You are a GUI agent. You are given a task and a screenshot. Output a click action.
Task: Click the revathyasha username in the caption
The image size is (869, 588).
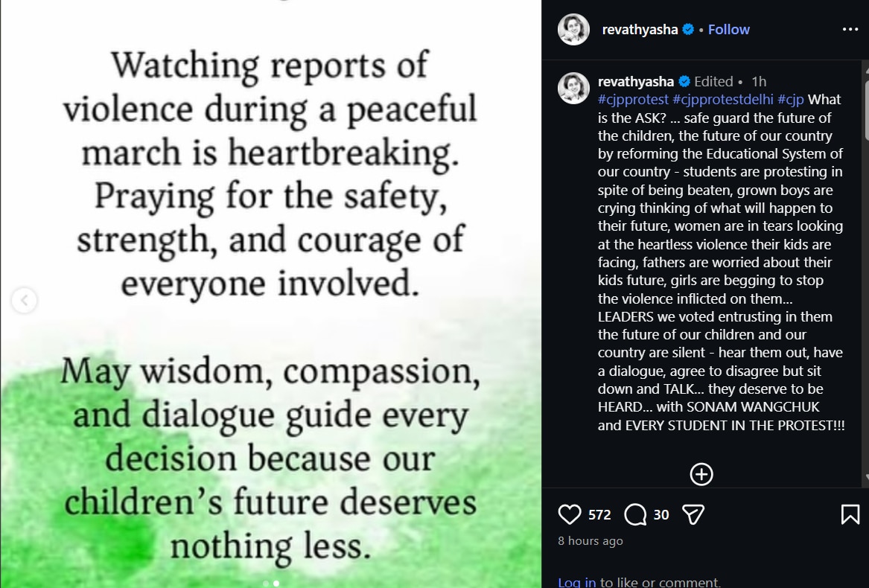pyautogui.click(x=636, y=81)
